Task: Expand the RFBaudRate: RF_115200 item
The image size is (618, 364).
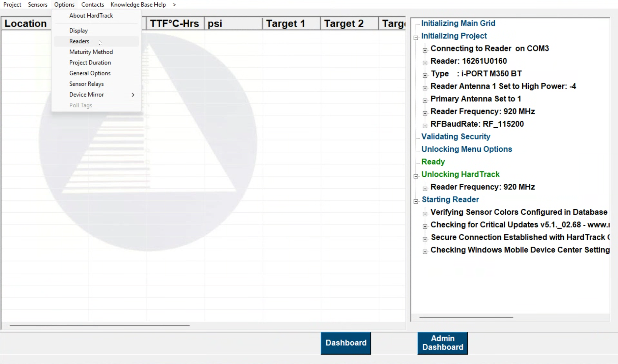Action: click(425, 126)
